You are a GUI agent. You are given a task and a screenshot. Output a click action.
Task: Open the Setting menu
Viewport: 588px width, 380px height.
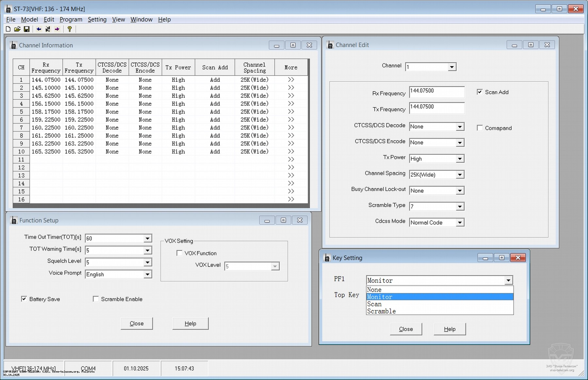[x=97, y=19]
